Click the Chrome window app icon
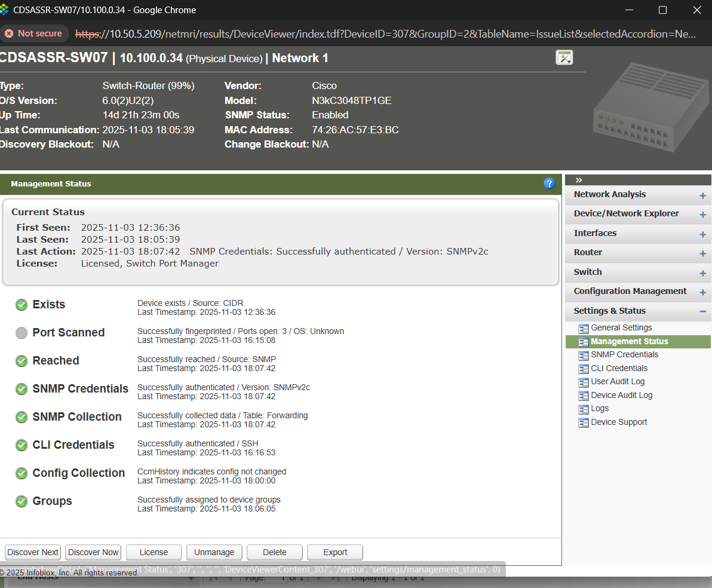Screen dimensions: 712x588 (x=4, y=10)
